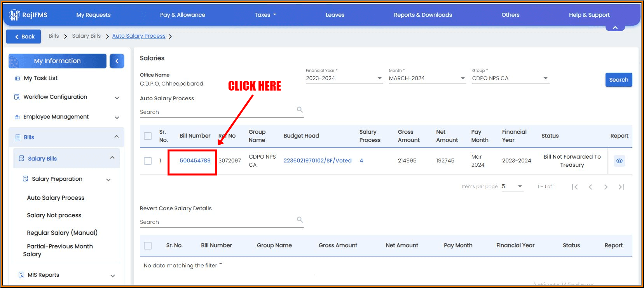Open the Financial Year dropdown

tap(344, 78)
